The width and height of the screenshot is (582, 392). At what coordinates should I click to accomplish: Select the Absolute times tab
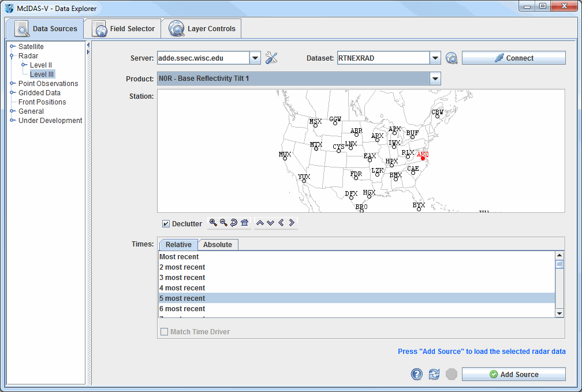(218, 245)
